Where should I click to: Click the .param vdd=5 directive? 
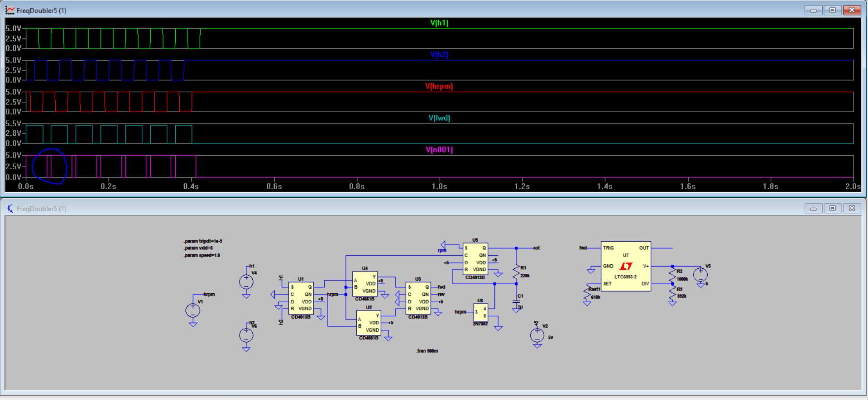click(x=198, y=248)
